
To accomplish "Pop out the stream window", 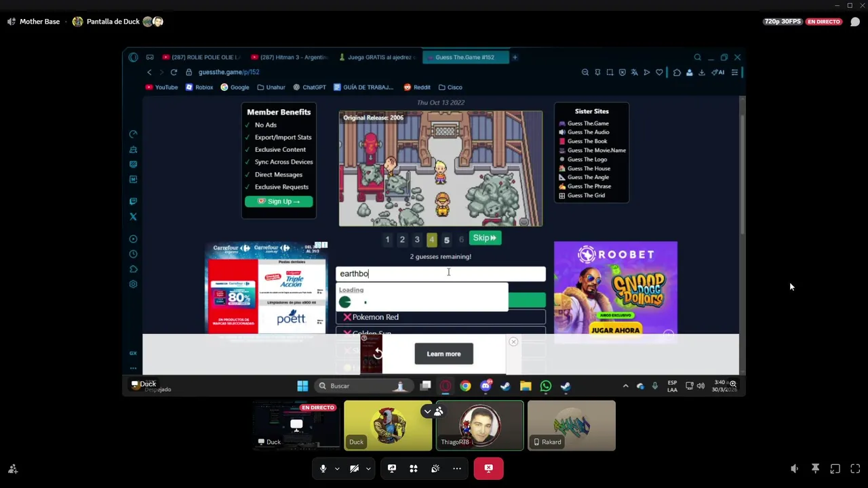I will pos(835,468).
